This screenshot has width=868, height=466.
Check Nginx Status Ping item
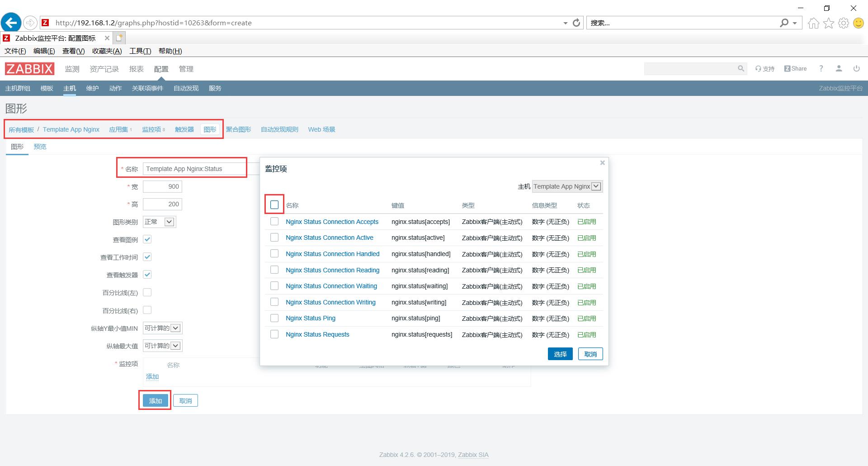[x=274, y=318]
